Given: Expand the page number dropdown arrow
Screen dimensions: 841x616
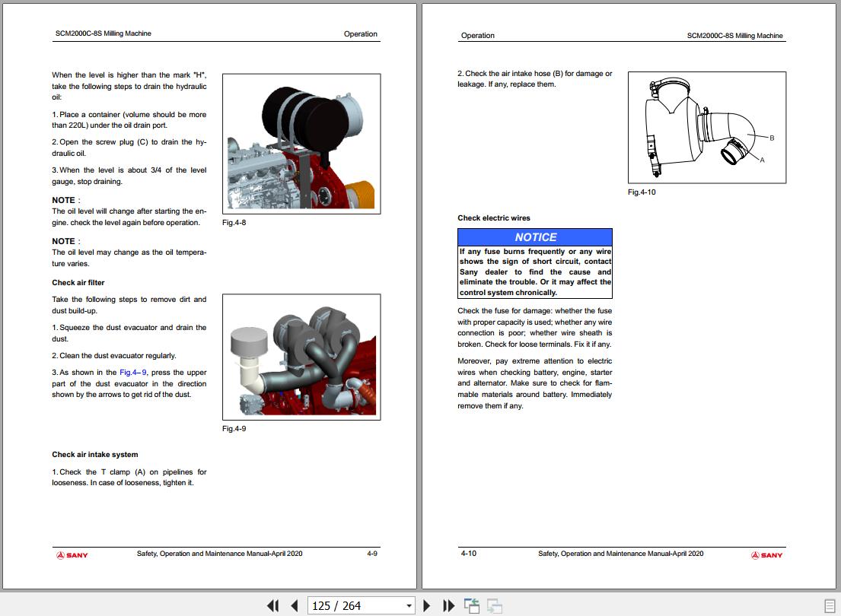Looking at the screenshot, I should [x=409, y=606].
